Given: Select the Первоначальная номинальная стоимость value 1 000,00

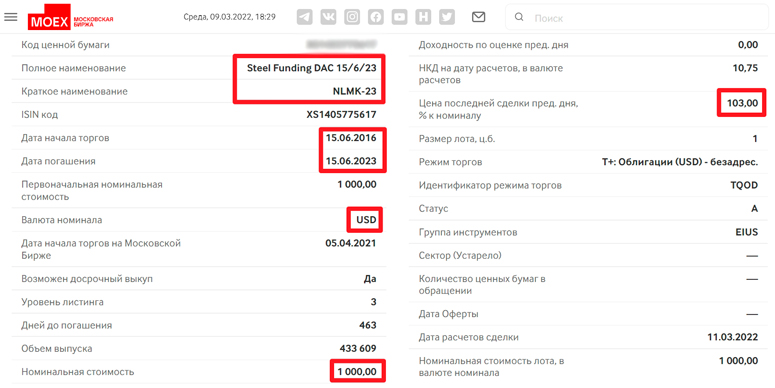Looking at the screenshot, I should [357, 184].
